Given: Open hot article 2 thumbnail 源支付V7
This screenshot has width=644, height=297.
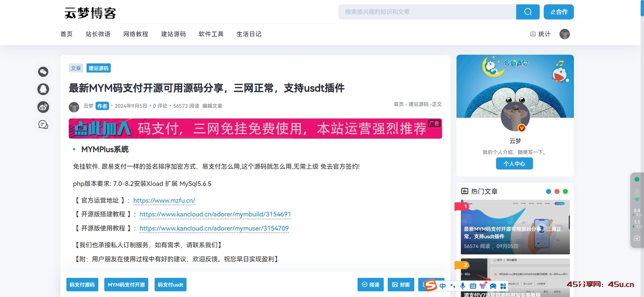Looking at the screenshot, I should point(515,278).
